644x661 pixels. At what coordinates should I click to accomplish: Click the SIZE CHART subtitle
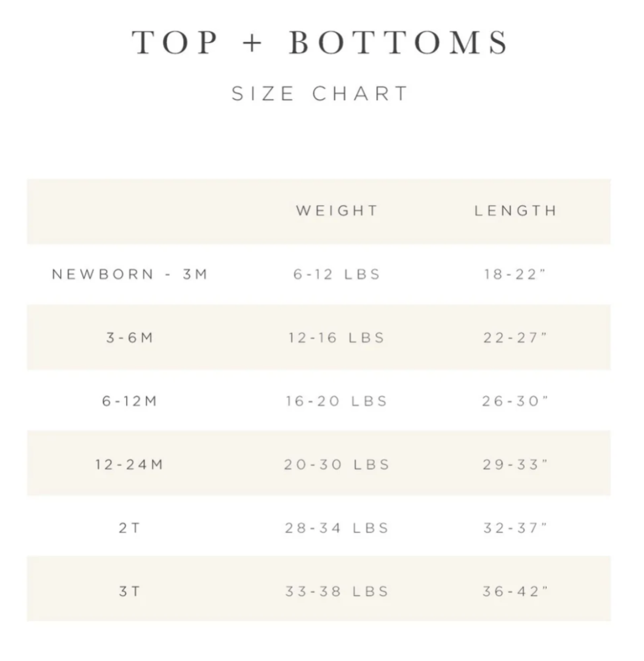pos(321,94)
